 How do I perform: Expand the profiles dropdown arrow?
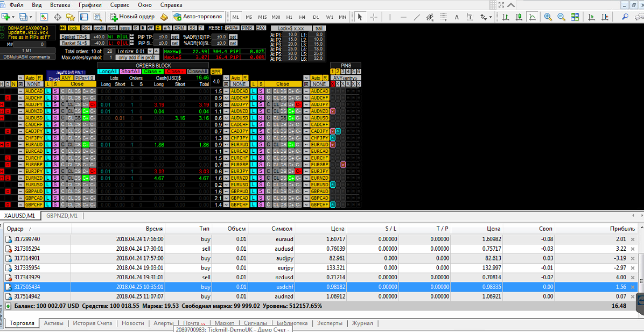tap(31, 17)
